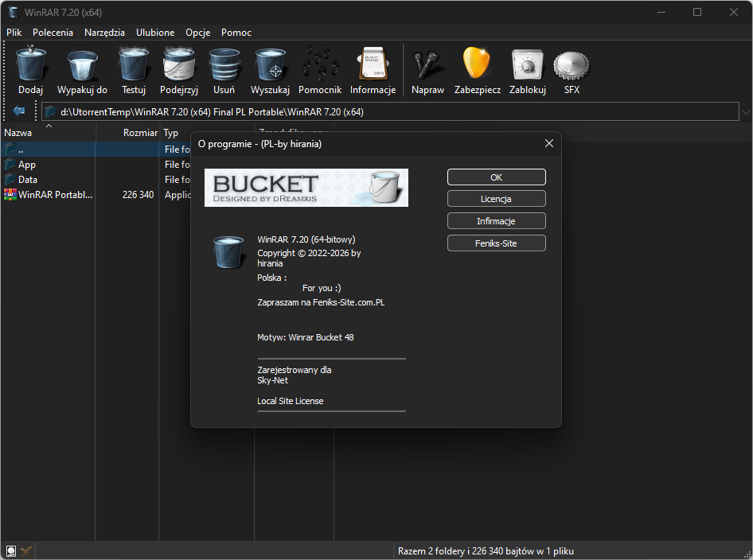Image resolution: width=753 pixels, height=560 pixels.
Task: Click 'WinRAR 7.20 (64-bitowy)' version text
Action: (306, 239)
